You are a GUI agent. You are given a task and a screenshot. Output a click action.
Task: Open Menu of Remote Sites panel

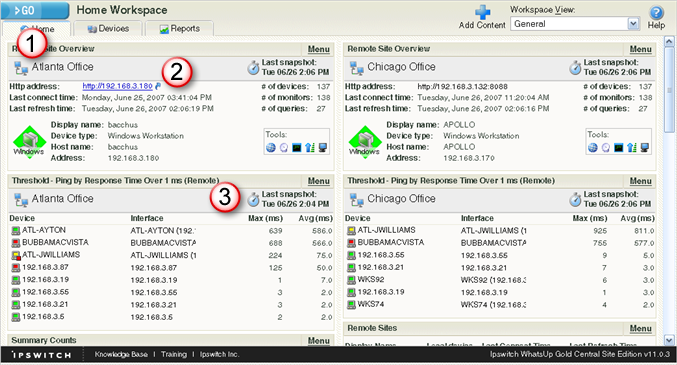(640, 329)
